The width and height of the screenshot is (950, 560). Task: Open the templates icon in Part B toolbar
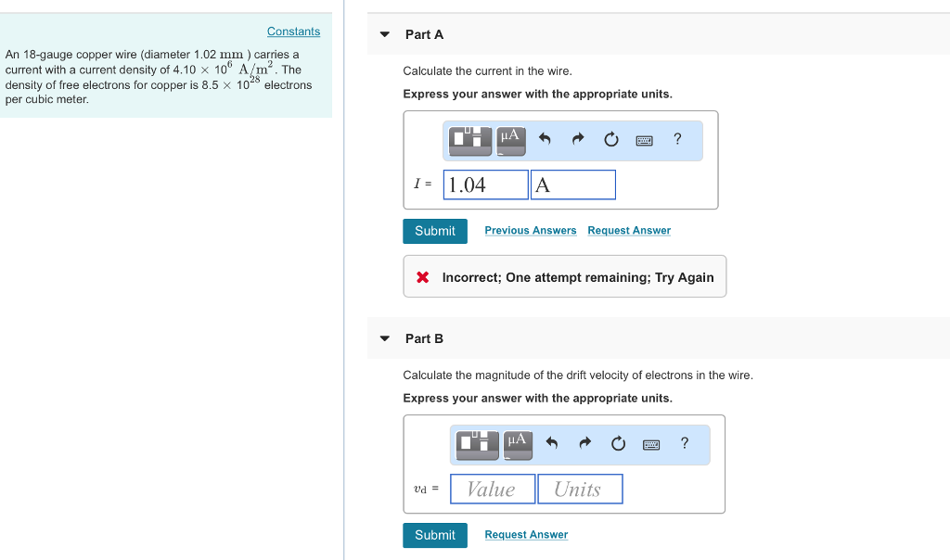[479, 443]
